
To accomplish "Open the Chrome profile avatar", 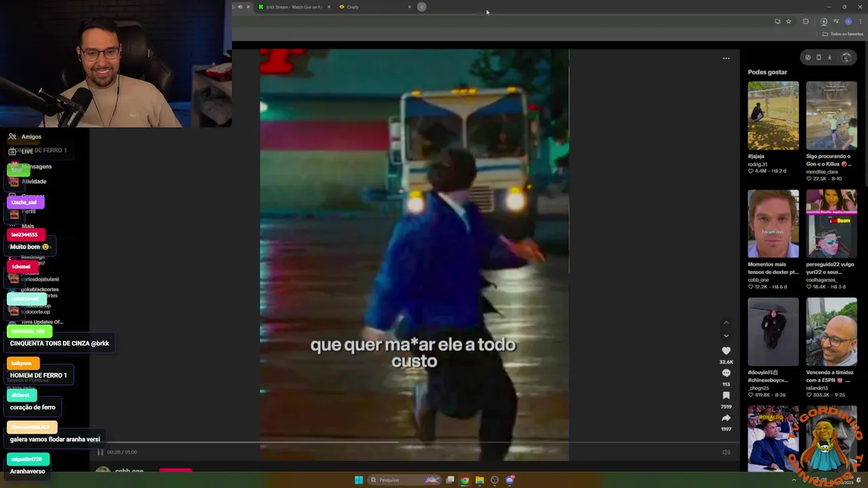I will 848,21.
